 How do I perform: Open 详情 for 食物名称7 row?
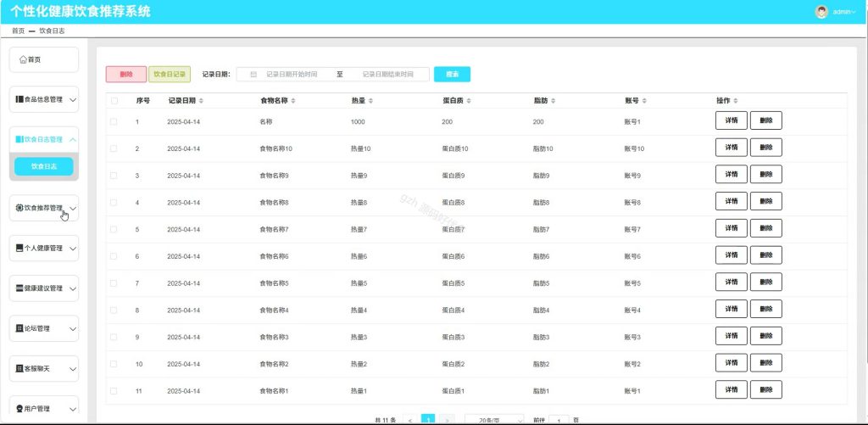732,228
